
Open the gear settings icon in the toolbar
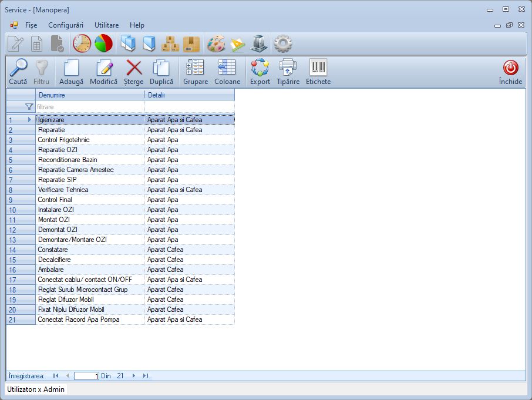click(282, 43)
